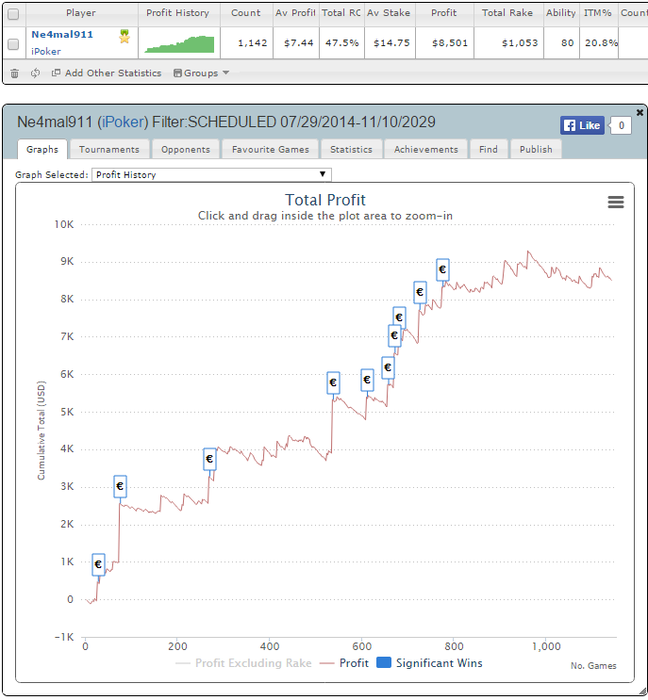Click the $14.75 average stake cell
The image size is (648, 700).
pyautogui.click(x=391, y=43)
